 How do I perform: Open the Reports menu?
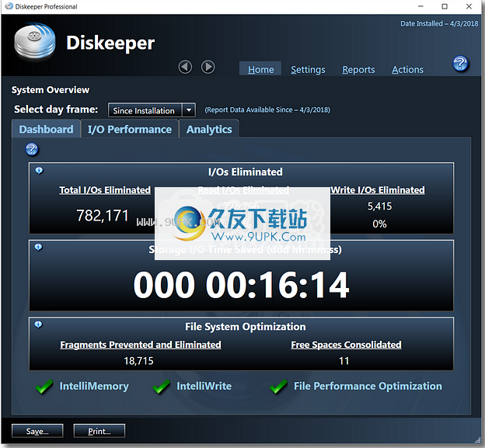point(358,70)
